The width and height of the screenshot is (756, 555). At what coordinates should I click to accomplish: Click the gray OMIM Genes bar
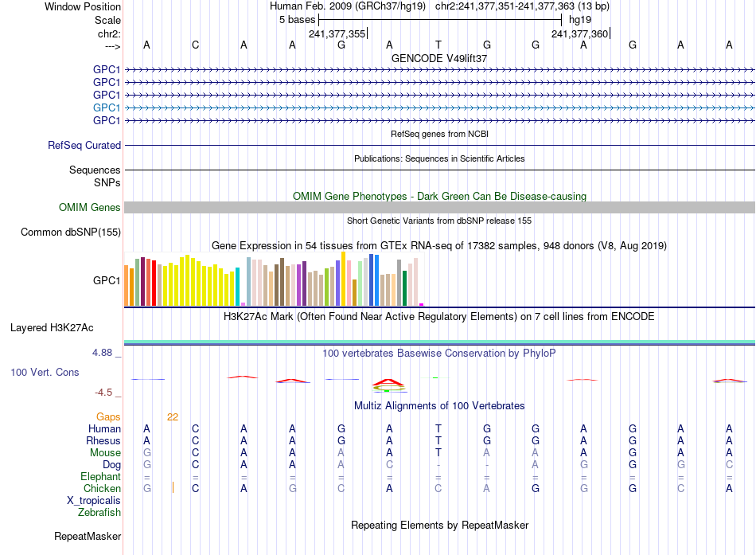[x=439, y=208]
